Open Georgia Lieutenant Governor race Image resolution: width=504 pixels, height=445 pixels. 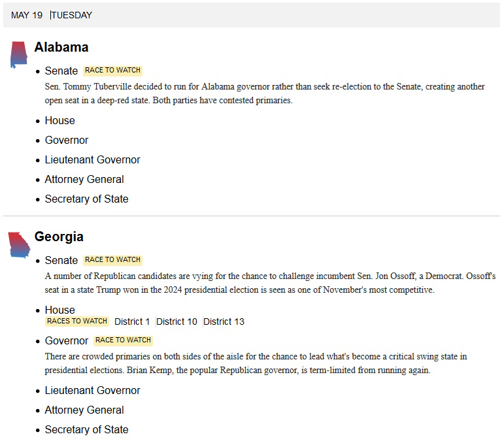click(92, 390)
